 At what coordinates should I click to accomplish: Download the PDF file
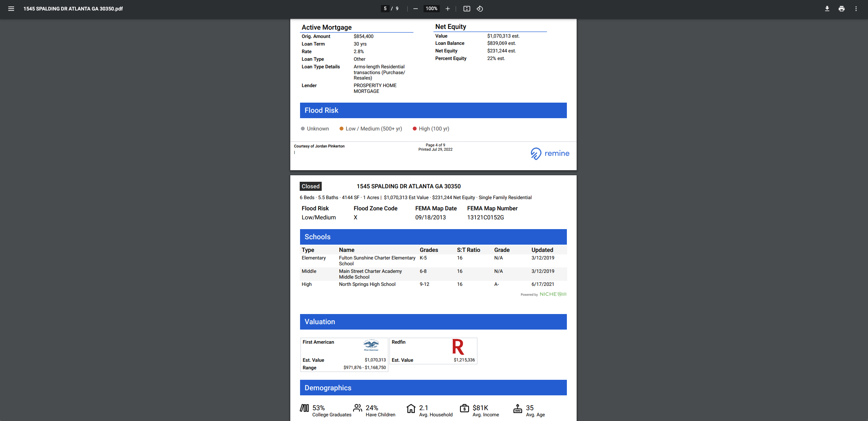(x=827, y=9)
